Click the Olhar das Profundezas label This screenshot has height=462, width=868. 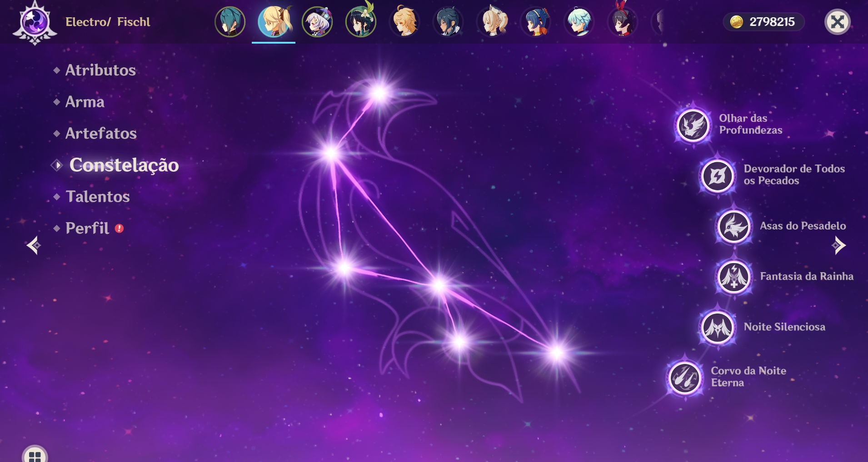751,124
